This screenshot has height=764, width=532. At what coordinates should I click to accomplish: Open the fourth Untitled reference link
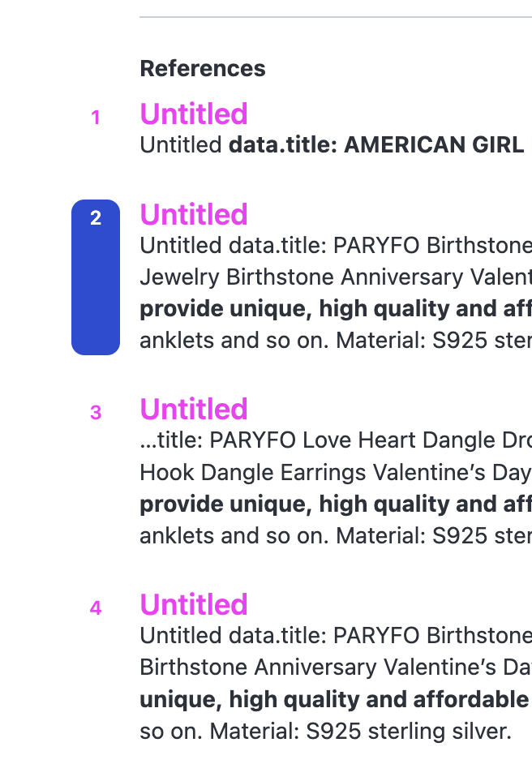194,604
